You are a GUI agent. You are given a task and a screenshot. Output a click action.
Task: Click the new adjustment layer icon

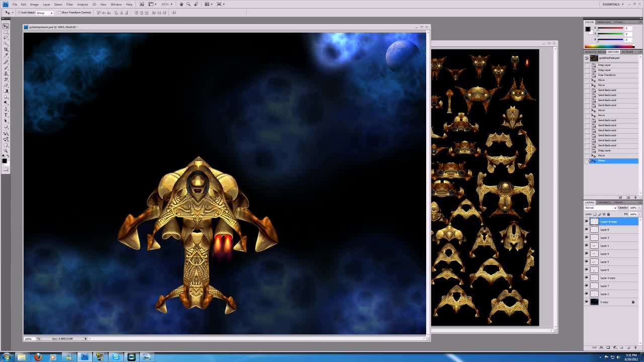click(x=615, y=347)
